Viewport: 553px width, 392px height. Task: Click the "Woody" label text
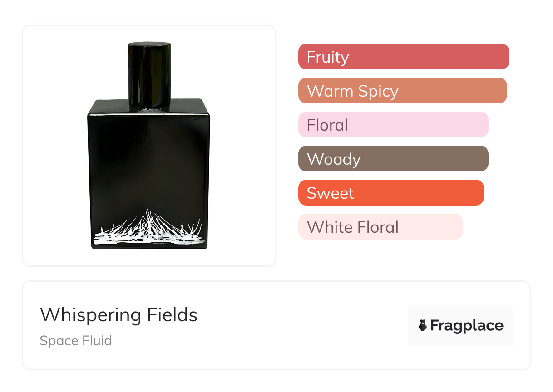pyautogui.click(x=334, y=159)
